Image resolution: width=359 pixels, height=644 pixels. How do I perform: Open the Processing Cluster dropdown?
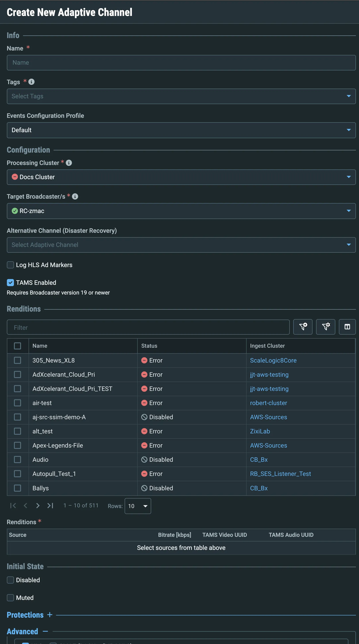click(x=181, y=177)
